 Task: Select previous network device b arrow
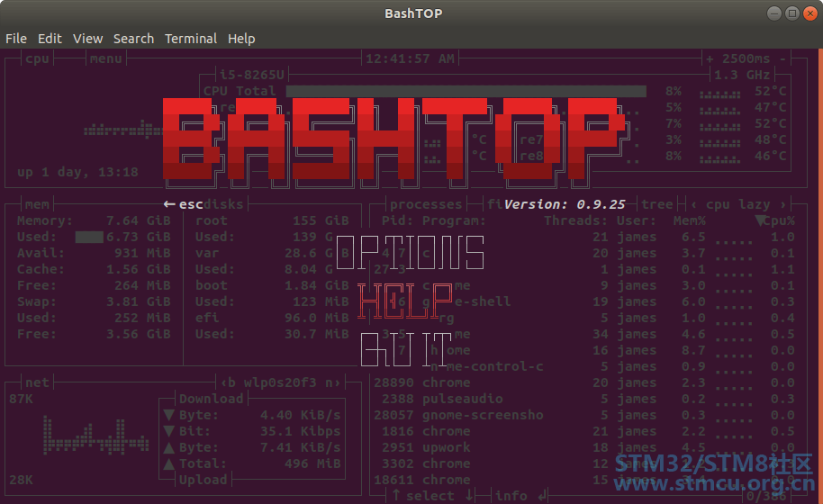(227, 382)
